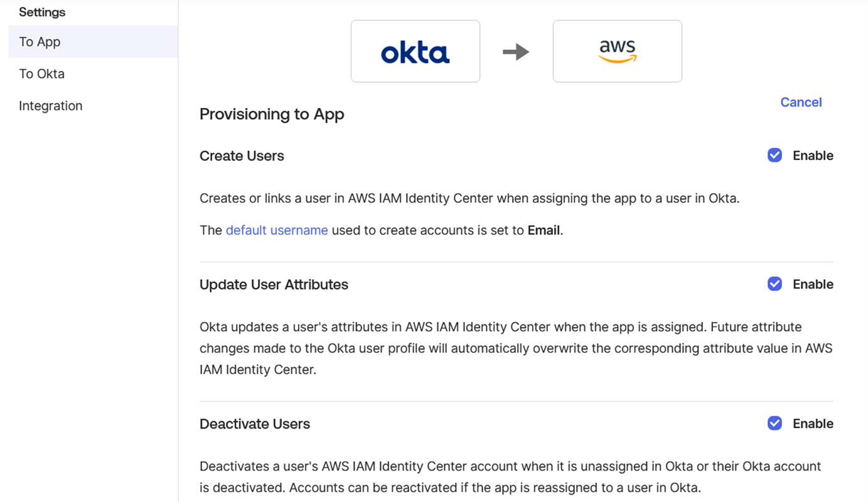The image size is (868, 502).
Task: Select the To App settings tab
Action: [40, 42]
